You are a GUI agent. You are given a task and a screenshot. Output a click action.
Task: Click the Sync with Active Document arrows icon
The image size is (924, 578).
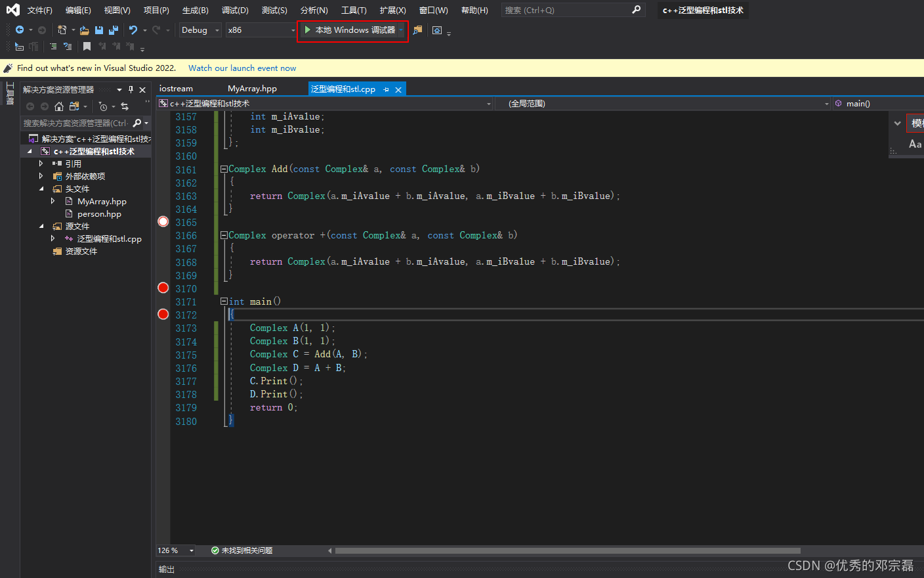click(x=125, y=106)
